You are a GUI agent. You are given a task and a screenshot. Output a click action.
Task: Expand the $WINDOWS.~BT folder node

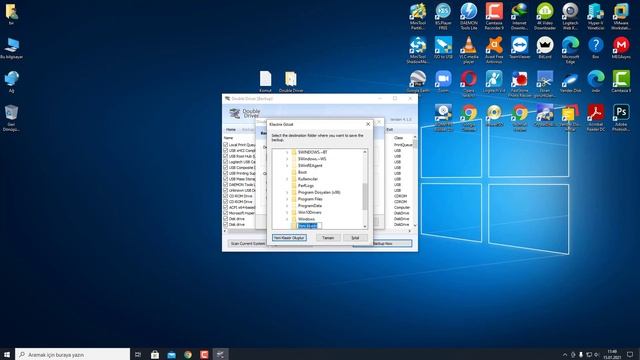[x=287, y=152]
